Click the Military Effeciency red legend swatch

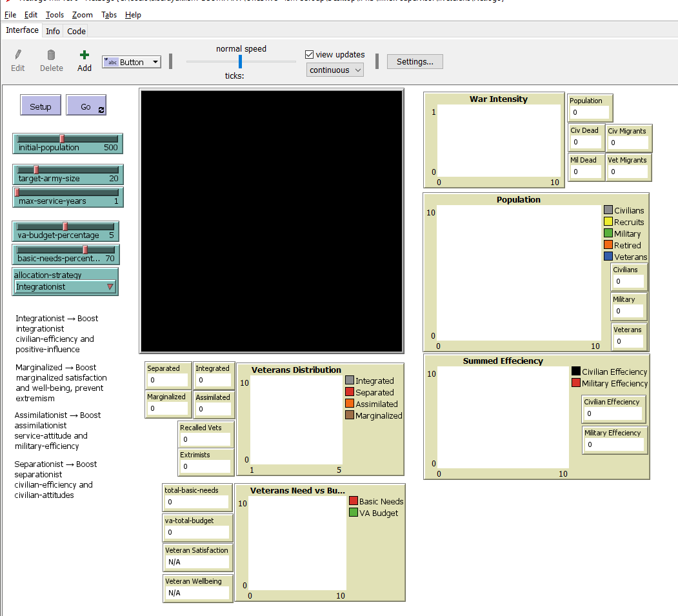point(576,383)
